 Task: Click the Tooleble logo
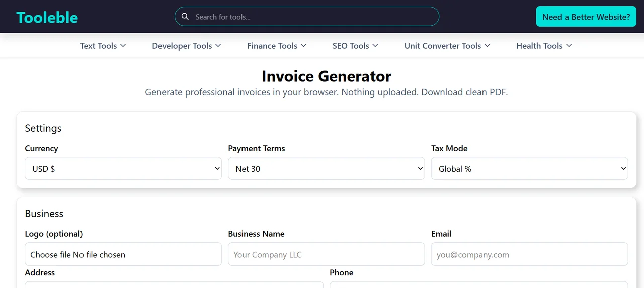pyautogui.click(x=47, y=17)
